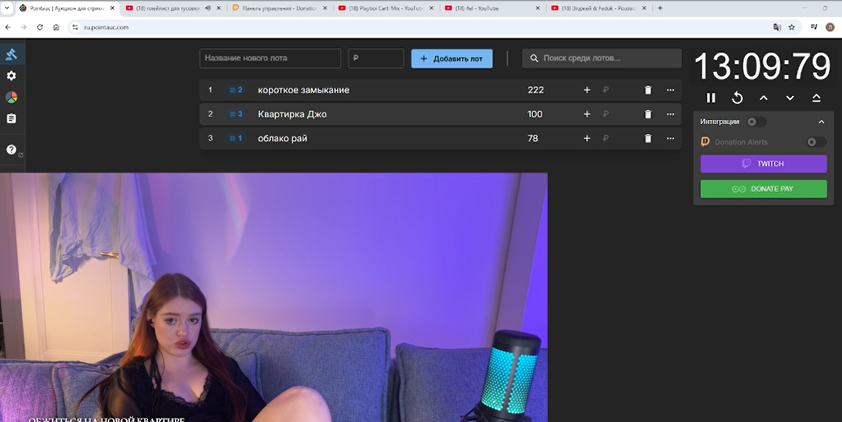Go back in browser history
This screenshot has height=422, width=842.
(x=8, y=27)
